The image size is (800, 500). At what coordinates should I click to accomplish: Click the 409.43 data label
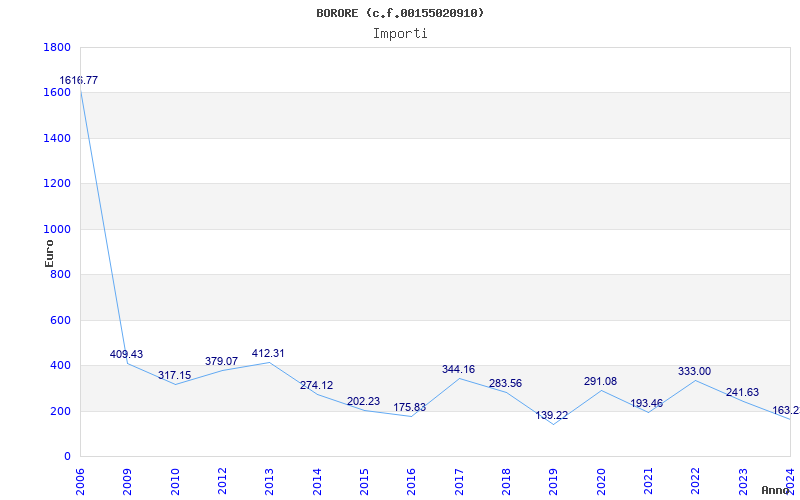pos(127,354)
